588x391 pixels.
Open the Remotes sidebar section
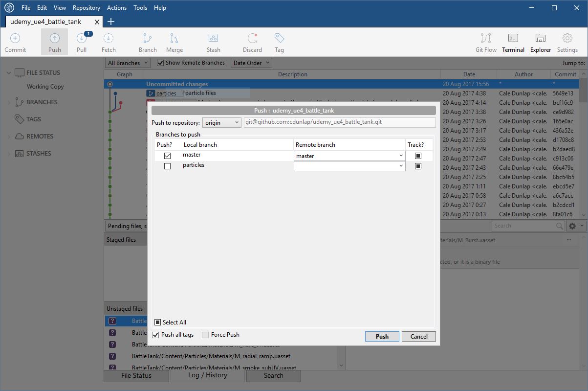(x=40, y=136)
